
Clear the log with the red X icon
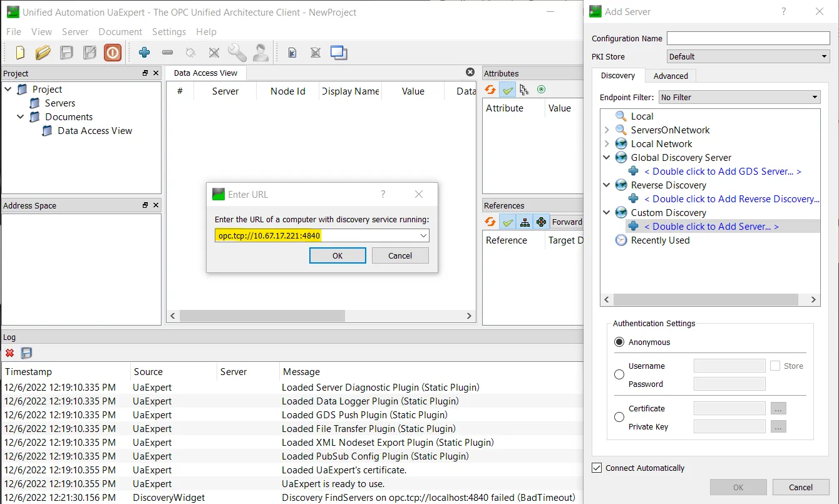point(9,353)
